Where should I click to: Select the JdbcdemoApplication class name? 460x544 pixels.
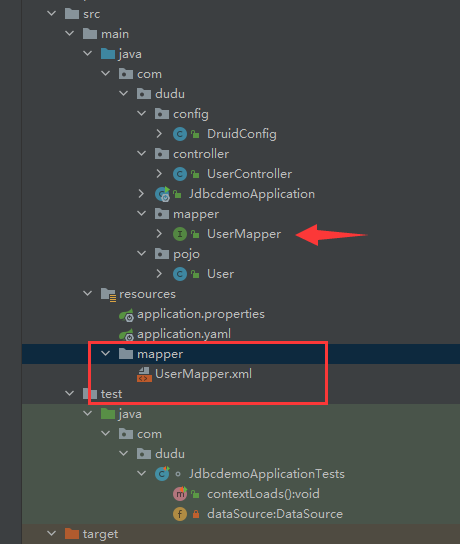(252, 194)
